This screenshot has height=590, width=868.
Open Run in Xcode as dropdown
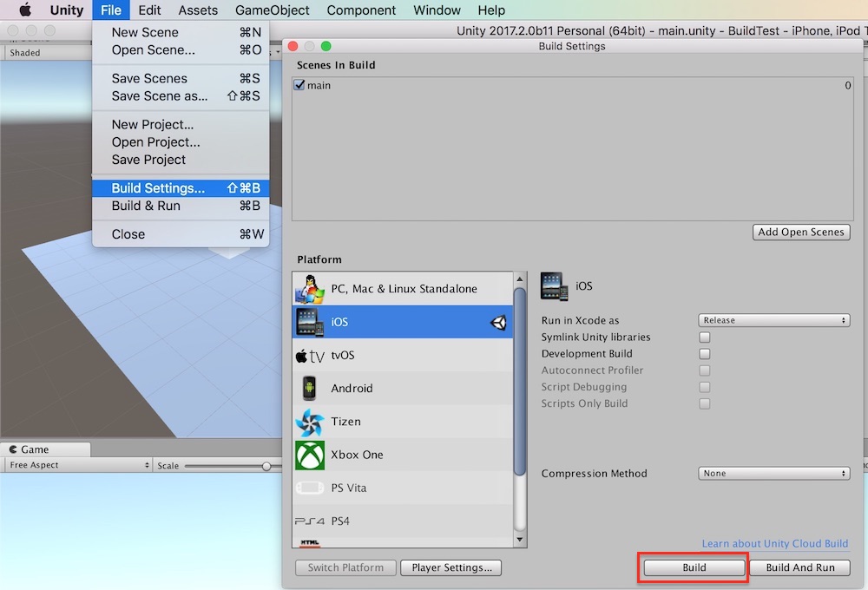point(774,320)
